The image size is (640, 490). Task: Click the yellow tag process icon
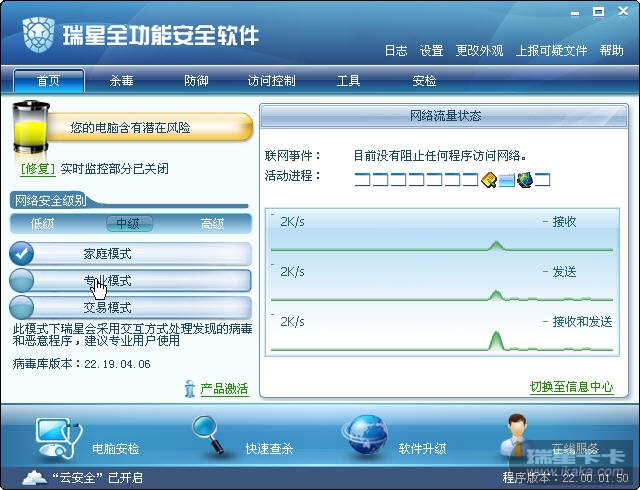tap(489, 180)
